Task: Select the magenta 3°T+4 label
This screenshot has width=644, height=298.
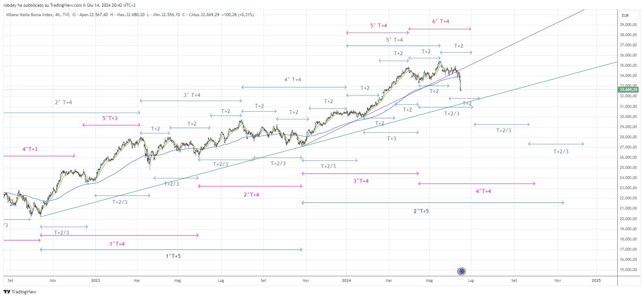Action: point(361,181)
